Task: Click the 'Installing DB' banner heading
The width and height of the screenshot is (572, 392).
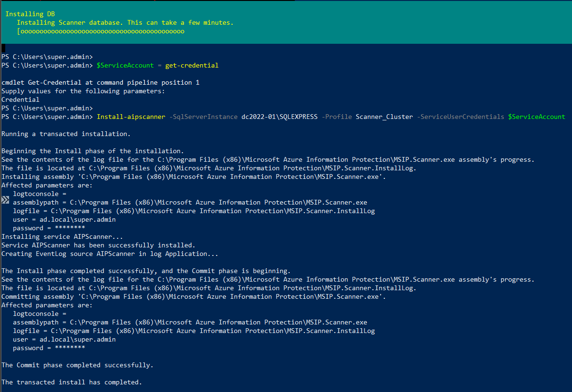Action: point(30,14)
